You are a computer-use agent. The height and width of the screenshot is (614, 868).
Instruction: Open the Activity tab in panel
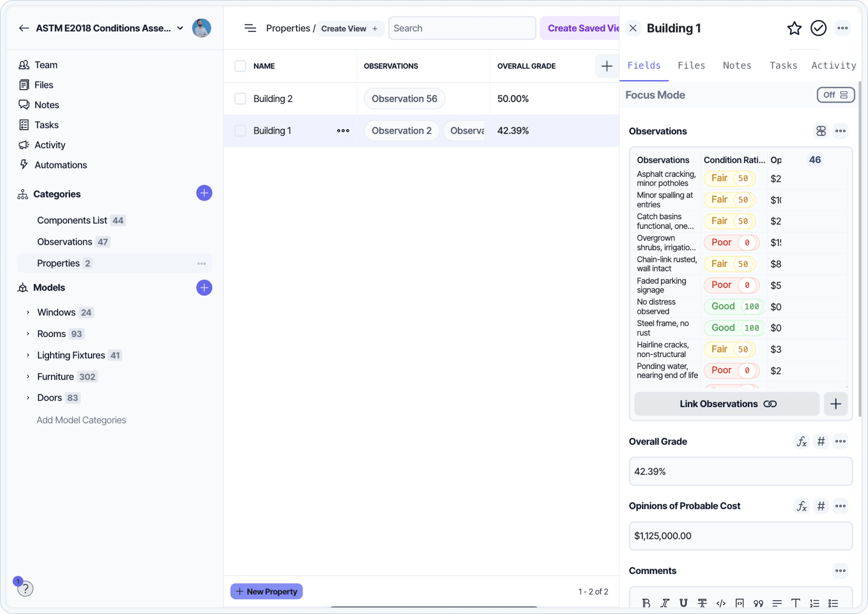(833, 65)
